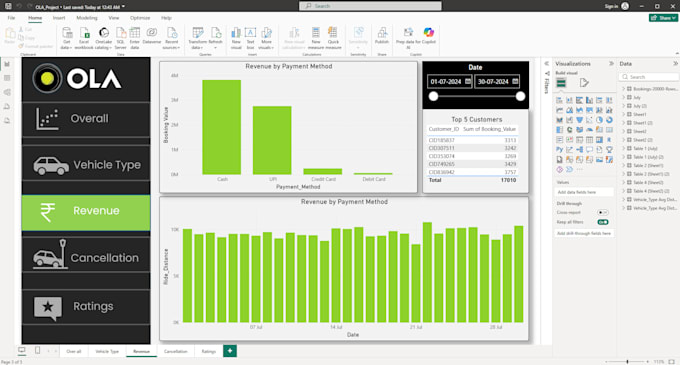Click the zoom slider in status bar
680x365 pixels.
click(627, 361)
